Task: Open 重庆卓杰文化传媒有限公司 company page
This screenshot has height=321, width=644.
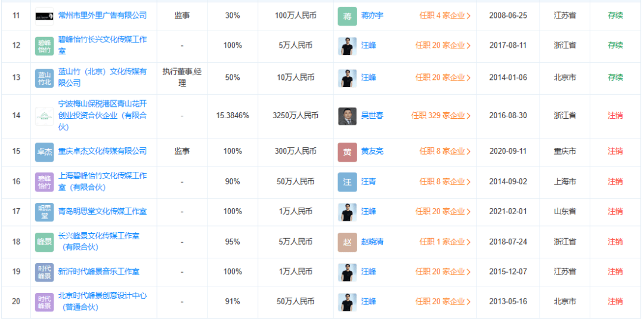Action: point(103,152)
